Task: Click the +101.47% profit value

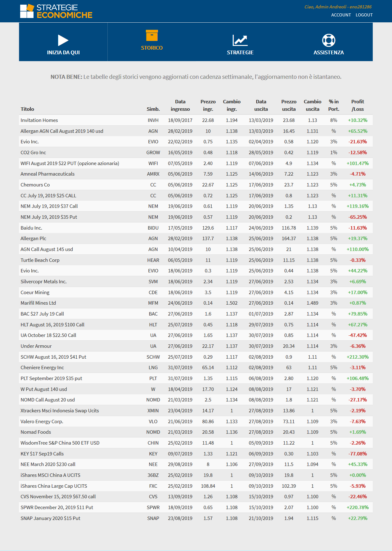Action: (x=358, y=163)
